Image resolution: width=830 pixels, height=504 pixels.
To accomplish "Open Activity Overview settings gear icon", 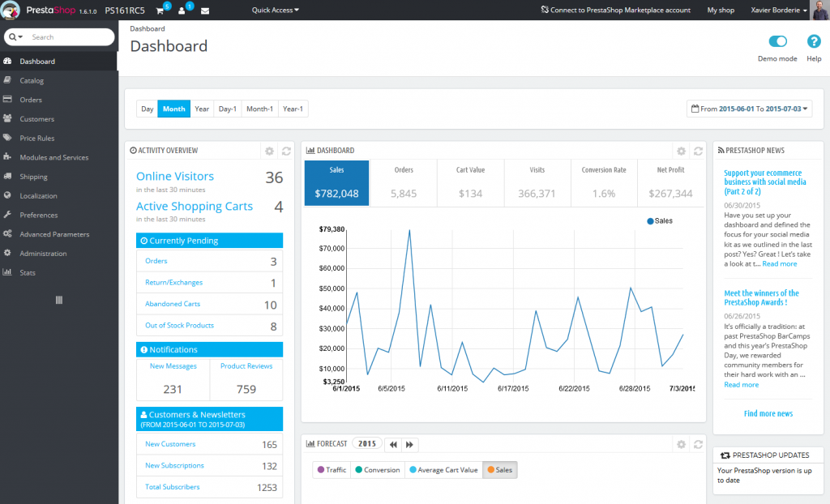I will click(x=269, y=151).
